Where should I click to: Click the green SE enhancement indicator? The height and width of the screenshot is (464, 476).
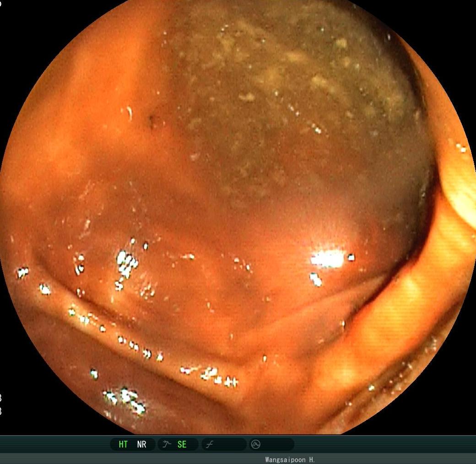click(x=182, y=444)
